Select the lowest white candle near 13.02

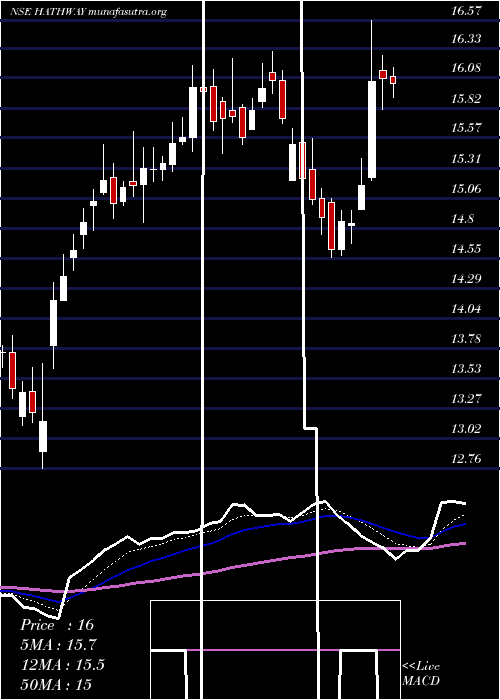(43, 436)
